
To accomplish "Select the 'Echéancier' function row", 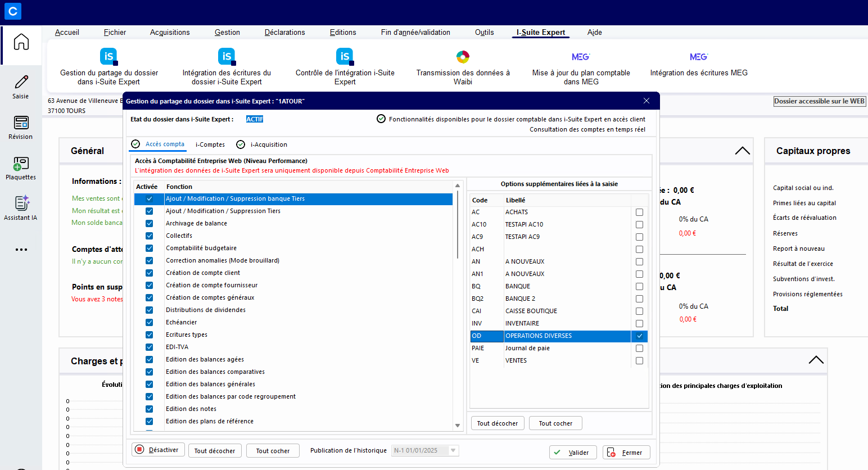I will (x=293, y=323).
